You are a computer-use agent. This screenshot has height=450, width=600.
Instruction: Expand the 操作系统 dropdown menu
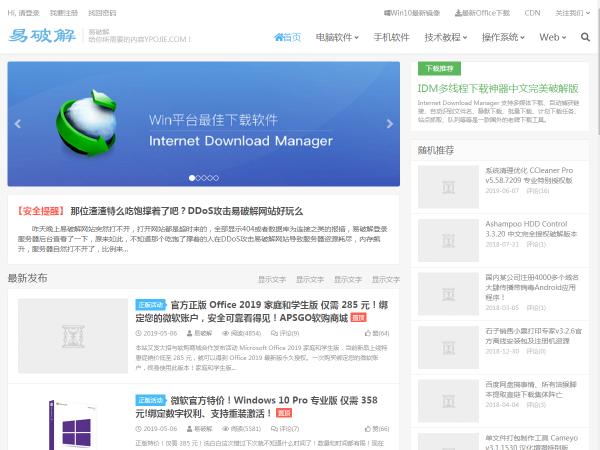click(x=503, y=37)
